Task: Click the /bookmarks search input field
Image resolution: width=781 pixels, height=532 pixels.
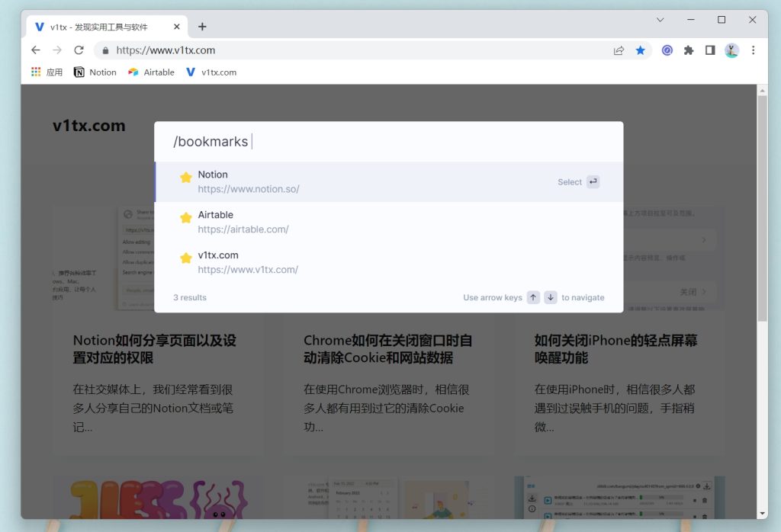Action: 388,142
